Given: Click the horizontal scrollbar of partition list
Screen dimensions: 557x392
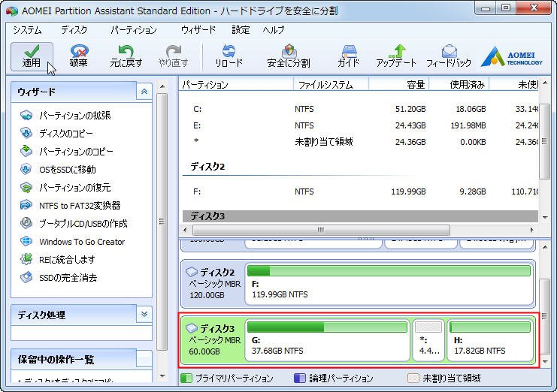Looking at the screenshot, I should pyautogui.click(x=321, y=230).
